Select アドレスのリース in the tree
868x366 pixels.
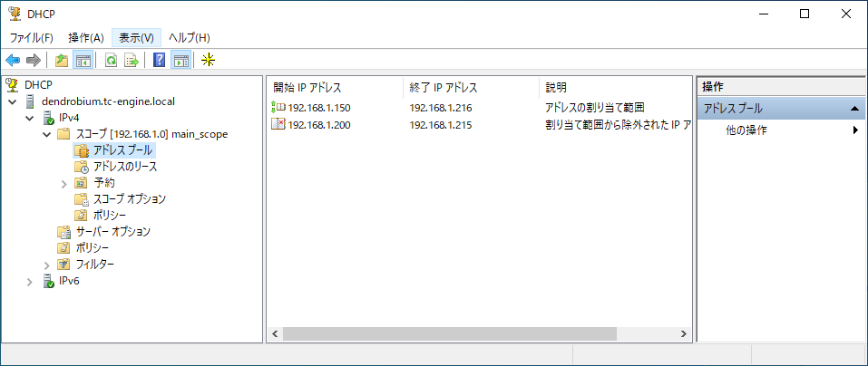126,167
